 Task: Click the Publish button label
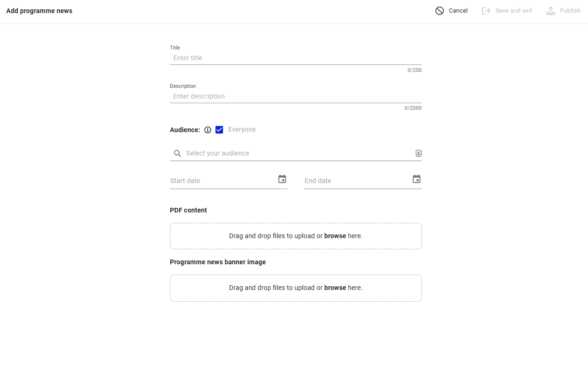click(x=570, y=11)
